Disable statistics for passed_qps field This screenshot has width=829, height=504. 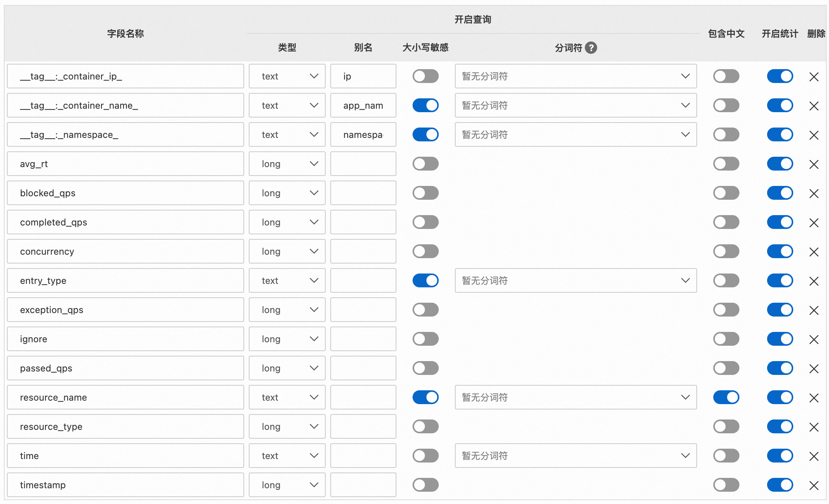[780, 368]
